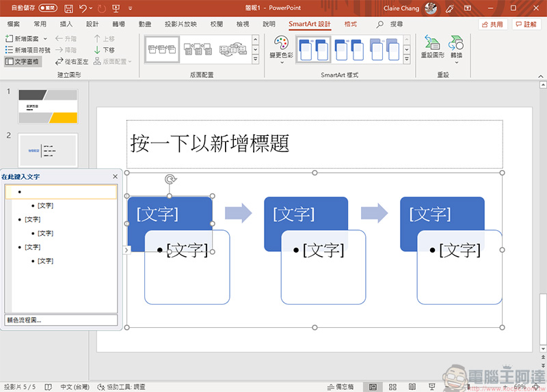Click the Redo icon in title bar
This screenshot has width=547, height=392.
click(x=101, y=8)
